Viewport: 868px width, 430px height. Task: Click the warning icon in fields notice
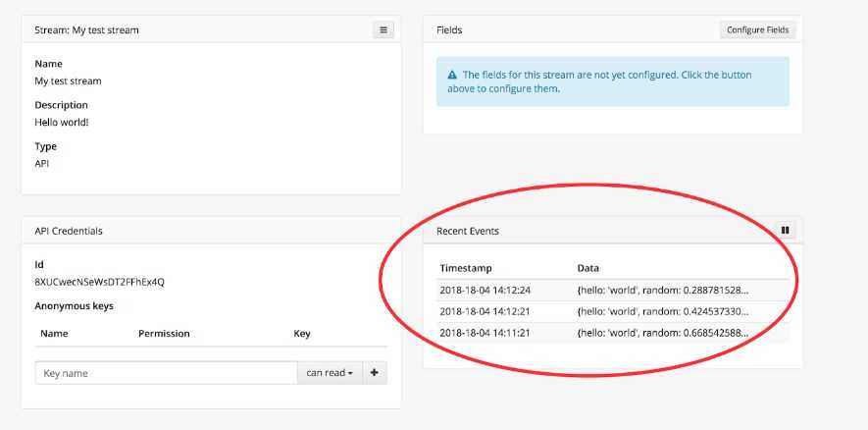(x=452, y=75)
